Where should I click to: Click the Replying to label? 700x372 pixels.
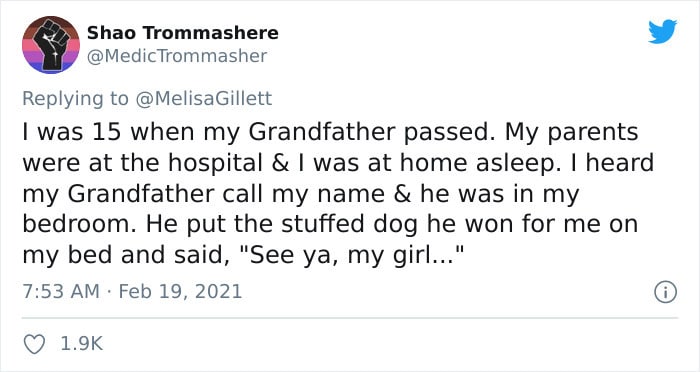coord(75,99)
